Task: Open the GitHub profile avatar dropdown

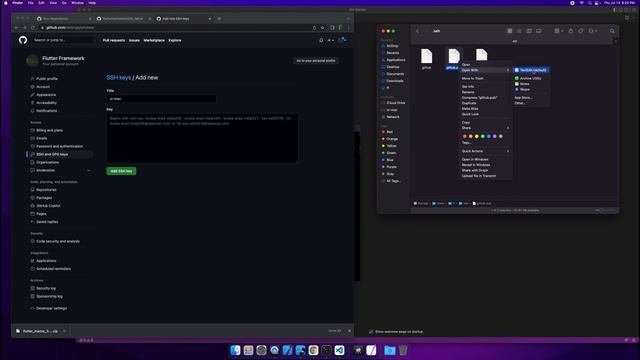Action: coord(343,40)
